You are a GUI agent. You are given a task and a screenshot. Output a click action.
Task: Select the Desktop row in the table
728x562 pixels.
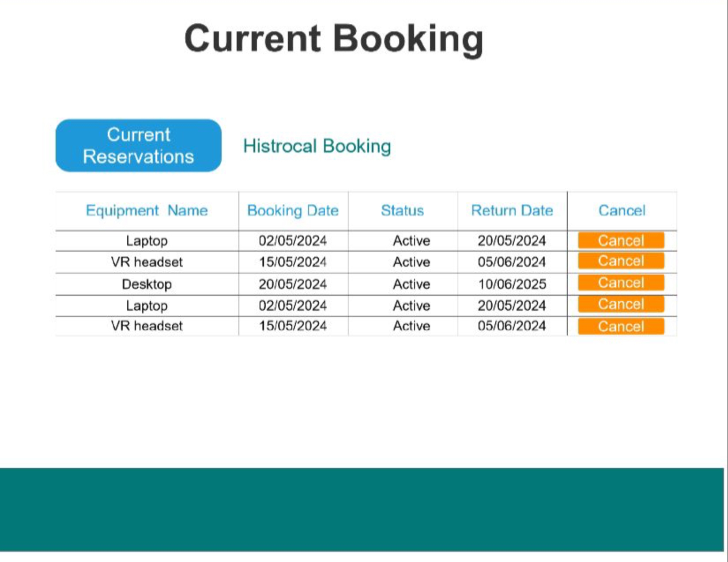click(x=147, y=284)
